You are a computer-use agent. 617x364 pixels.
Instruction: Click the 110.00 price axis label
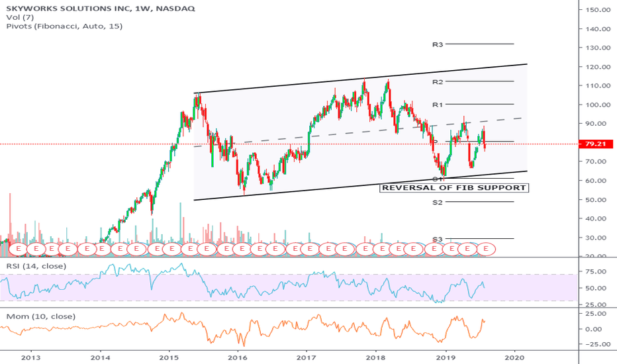[x=598, y=85]
